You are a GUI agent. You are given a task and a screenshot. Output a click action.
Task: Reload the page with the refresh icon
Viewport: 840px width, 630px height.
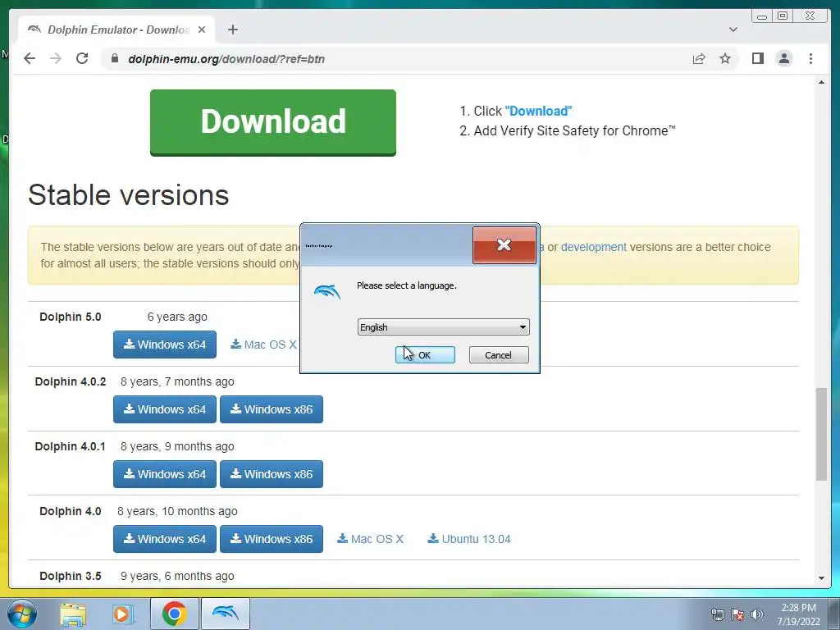[82, 58]
